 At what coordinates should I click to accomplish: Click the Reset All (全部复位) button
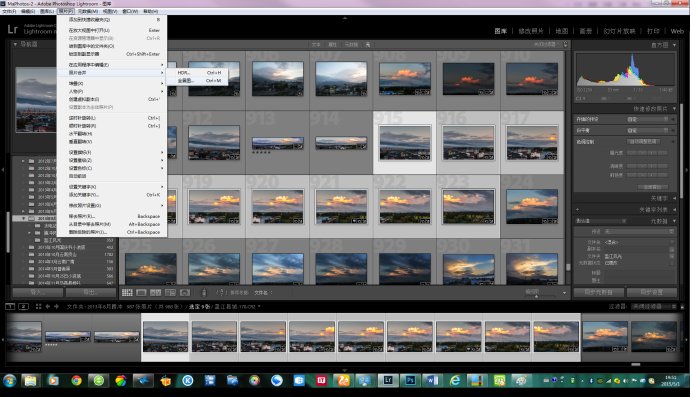(x=652, y=187)
